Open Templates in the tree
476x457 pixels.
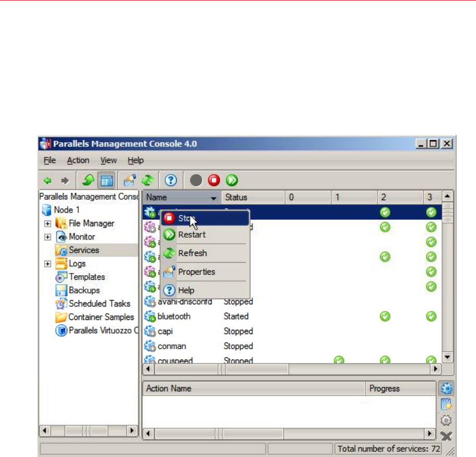pyautogui.click(x=87, y=277)
